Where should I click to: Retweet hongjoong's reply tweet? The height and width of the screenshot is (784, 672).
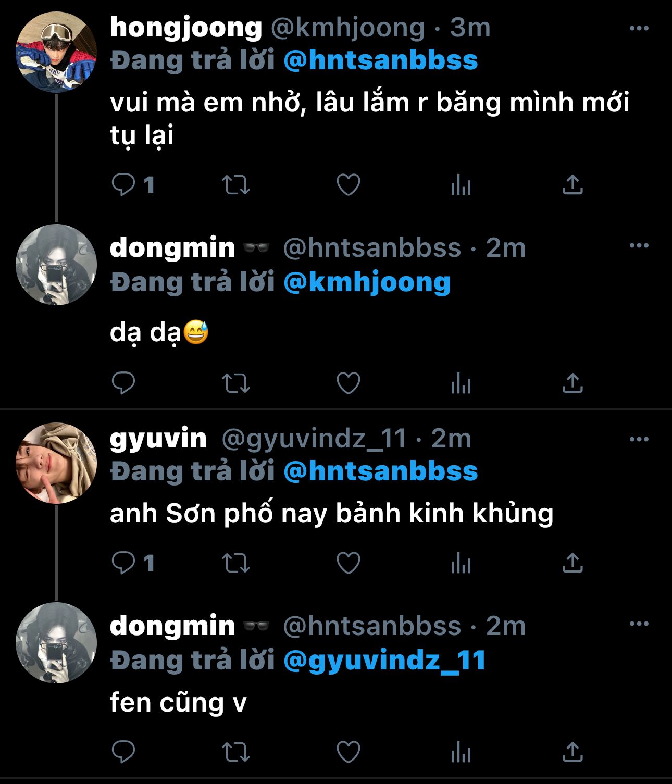pyautogui.click(x=236, y=185)
